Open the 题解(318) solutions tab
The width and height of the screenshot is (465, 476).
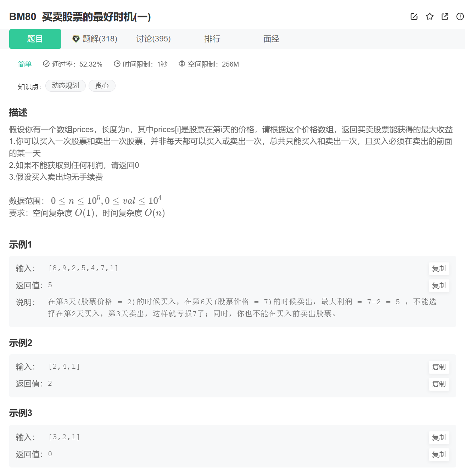[95, 39]
